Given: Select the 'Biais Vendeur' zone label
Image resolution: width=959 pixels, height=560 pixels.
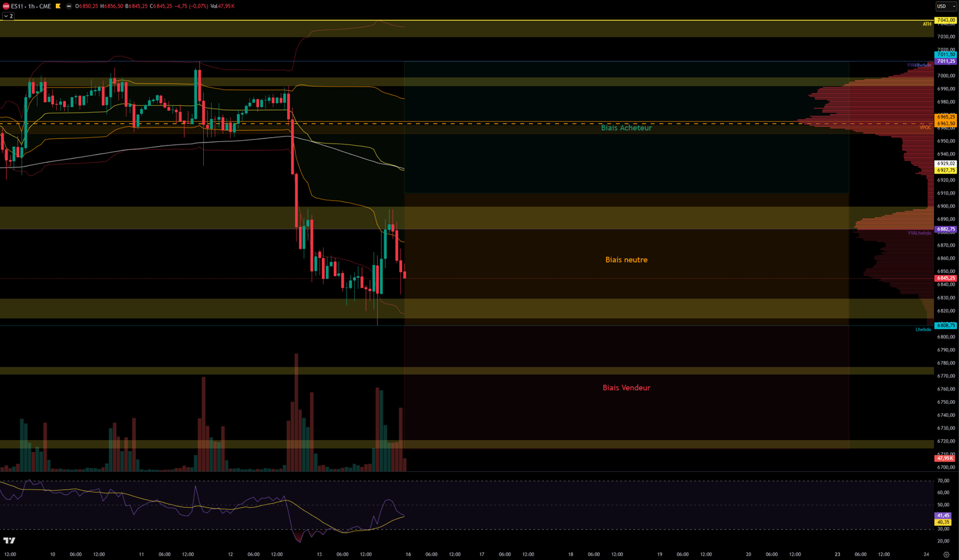Looking at the screenshot, I should tap(626, 388).
